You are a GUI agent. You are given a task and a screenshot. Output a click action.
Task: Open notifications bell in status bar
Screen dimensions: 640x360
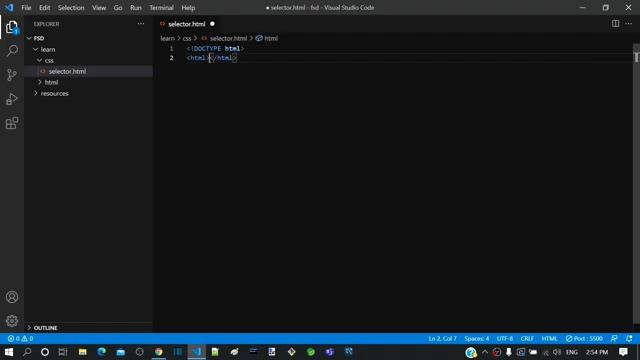[x=629, y=339]
